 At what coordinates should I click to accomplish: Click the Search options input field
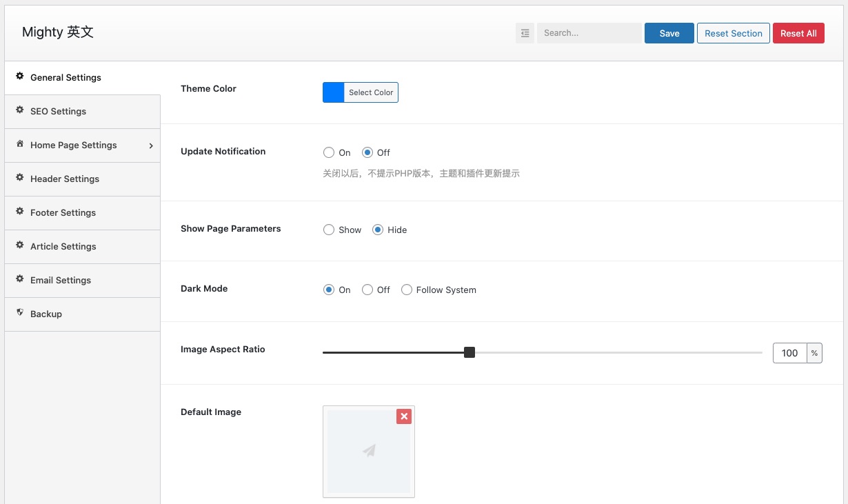click(x=589, y=33)
